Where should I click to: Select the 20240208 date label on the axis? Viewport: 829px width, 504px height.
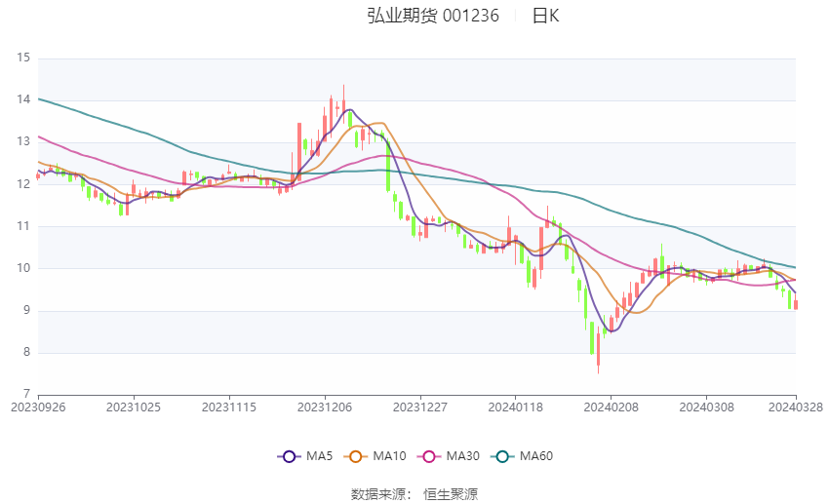click(x=610, y=406)
